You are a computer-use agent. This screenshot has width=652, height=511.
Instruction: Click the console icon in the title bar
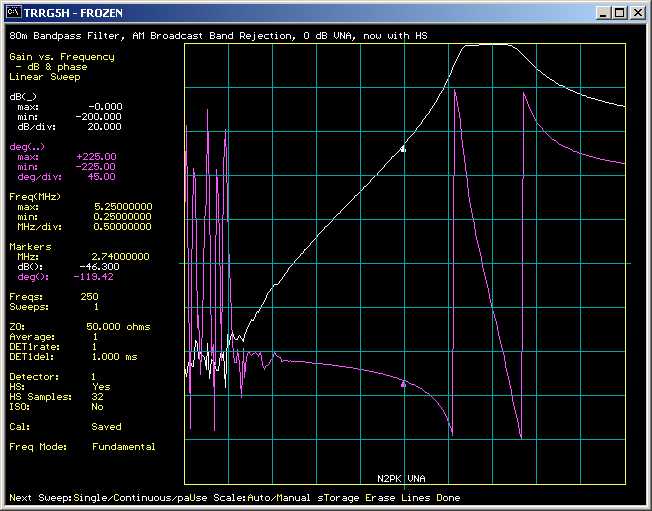pyautogui.click(x=15, y=13)
